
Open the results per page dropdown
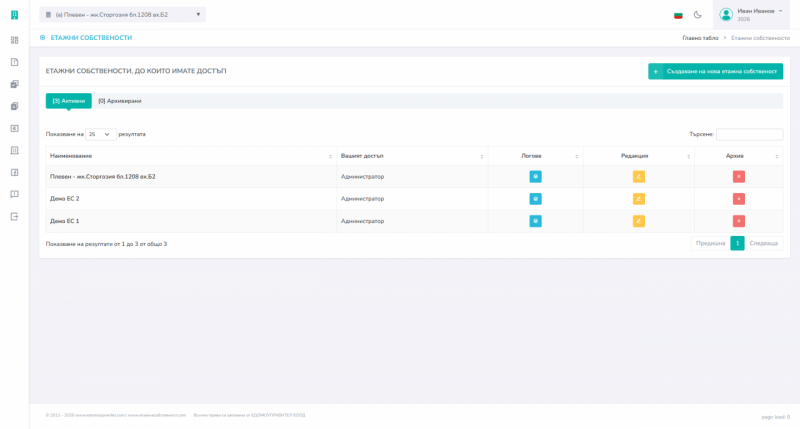[x=101, y=134]
